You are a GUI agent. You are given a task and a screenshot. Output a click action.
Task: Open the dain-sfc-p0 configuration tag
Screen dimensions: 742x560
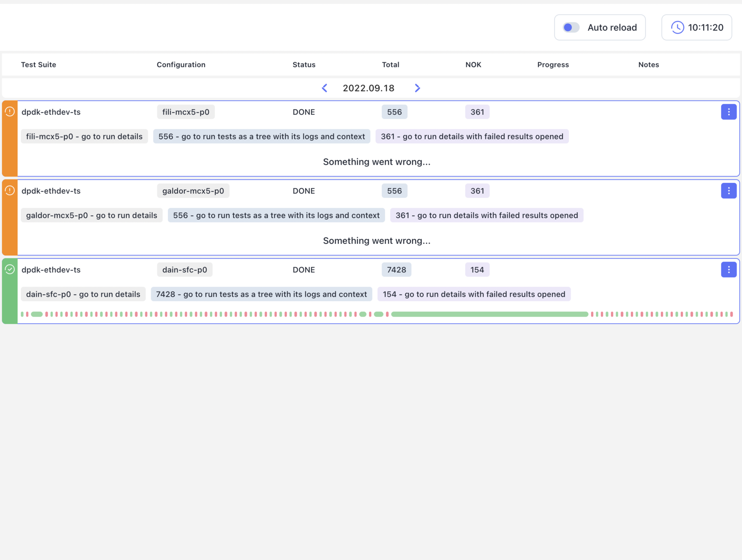pyautogui.click(x=185, y=269)
